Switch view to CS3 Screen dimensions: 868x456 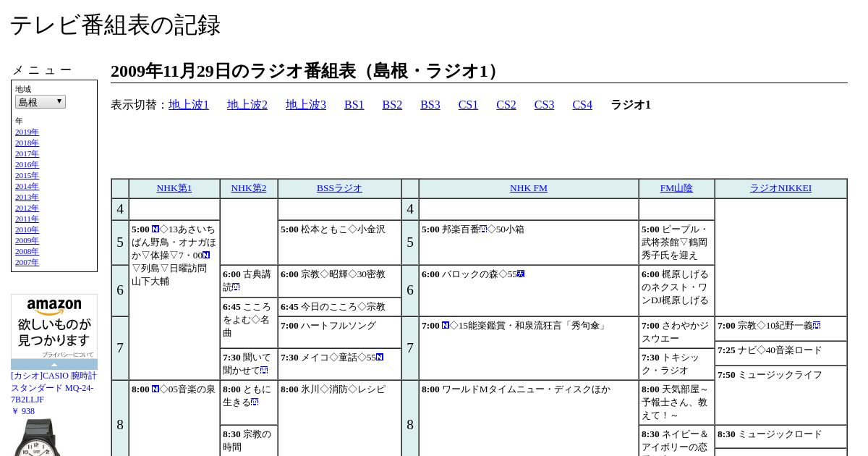coord(544,105)
